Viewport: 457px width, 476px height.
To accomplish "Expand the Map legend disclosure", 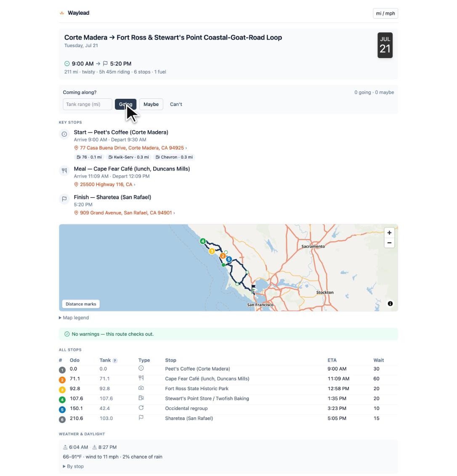I will 74,317.
